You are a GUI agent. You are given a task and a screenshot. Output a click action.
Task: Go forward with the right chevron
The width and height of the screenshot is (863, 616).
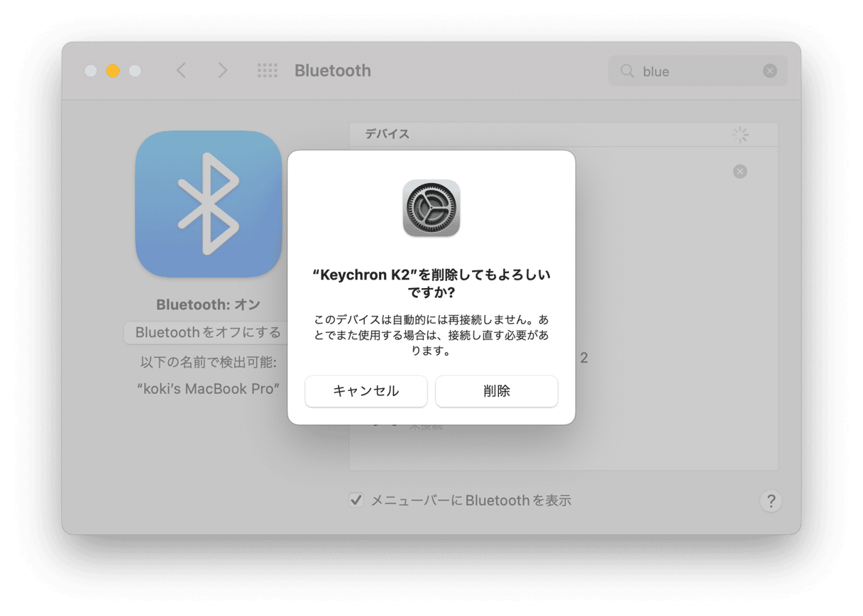tap(223, 70)
